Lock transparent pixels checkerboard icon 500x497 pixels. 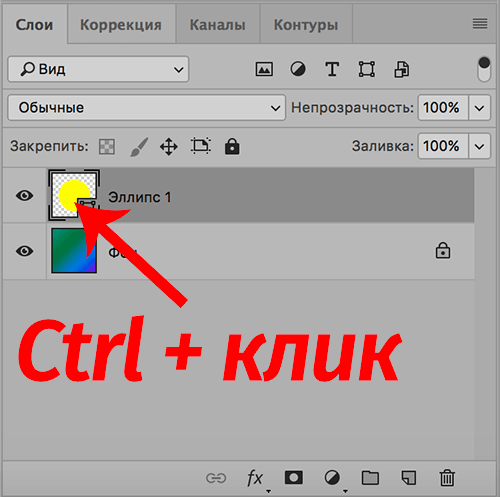point(107,147)
